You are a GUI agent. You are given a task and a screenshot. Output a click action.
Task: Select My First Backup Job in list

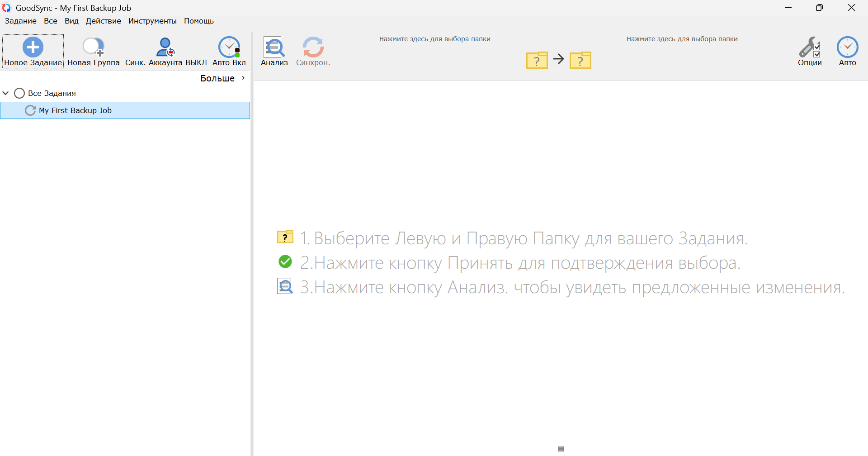(75, 110)
